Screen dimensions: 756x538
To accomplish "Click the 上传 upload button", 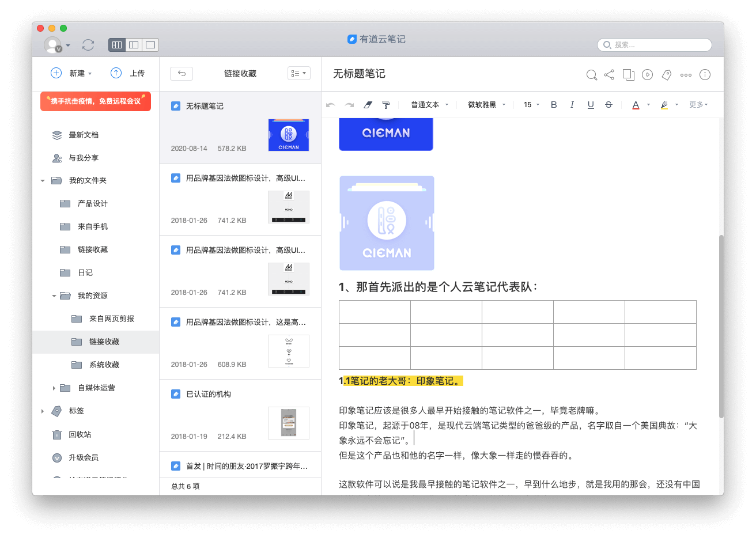I will (128, 73).
